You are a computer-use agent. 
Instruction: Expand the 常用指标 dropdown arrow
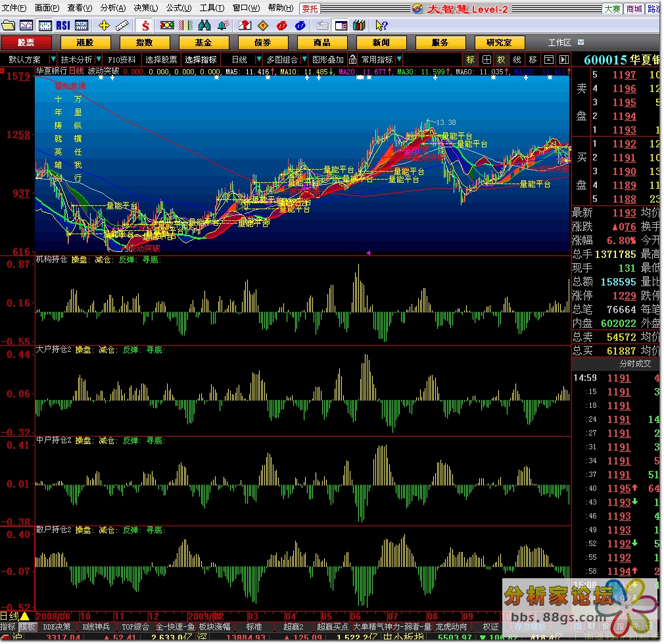coord(399,59)
